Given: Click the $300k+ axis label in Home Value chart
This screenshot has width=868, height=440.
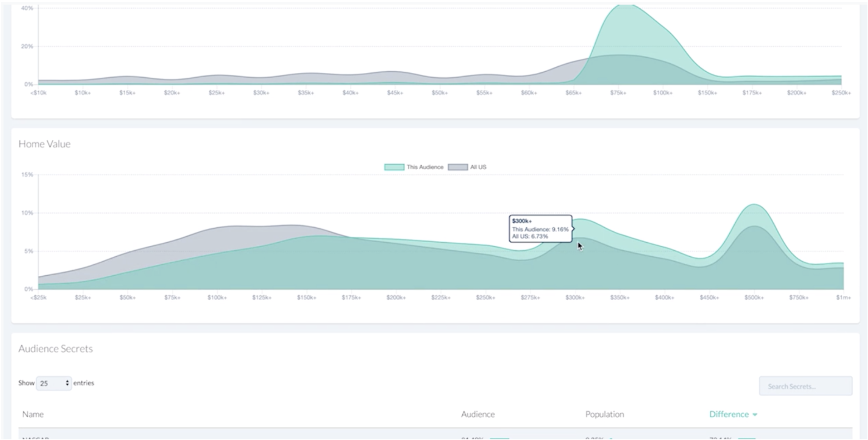Looking at the screenshot, I should tap(575, 298).
